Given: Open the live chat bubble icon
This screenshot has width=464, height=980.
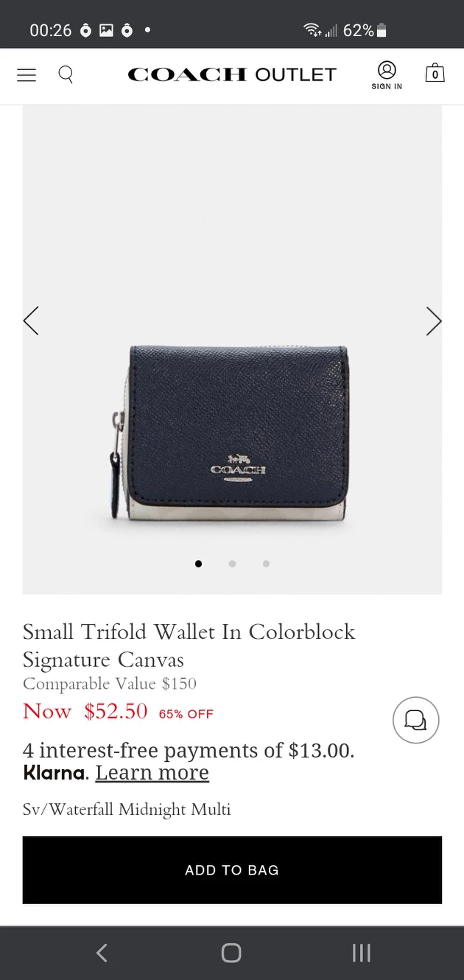Looking at the screenshot, I should point(416,720).
